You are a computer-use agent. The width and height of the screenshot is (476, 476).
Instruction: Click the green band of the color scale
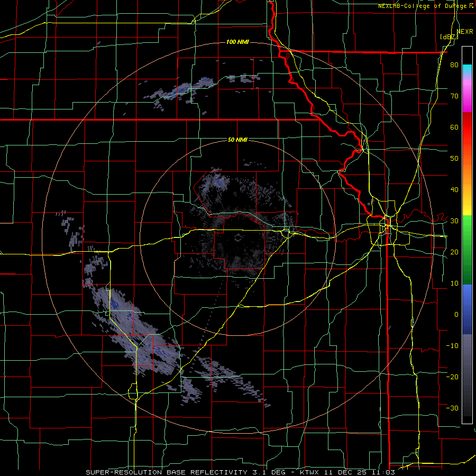pos(467,250)
